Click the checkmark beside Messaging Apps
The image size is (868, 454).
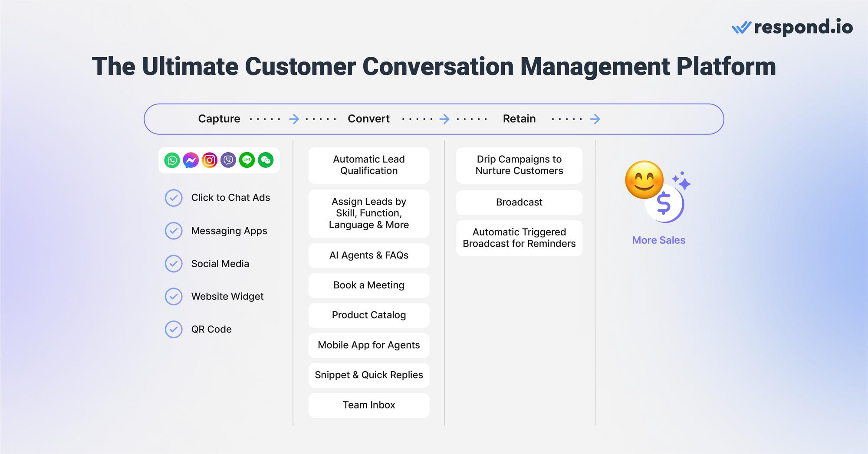pyautogui.click(x=174, y=231)
